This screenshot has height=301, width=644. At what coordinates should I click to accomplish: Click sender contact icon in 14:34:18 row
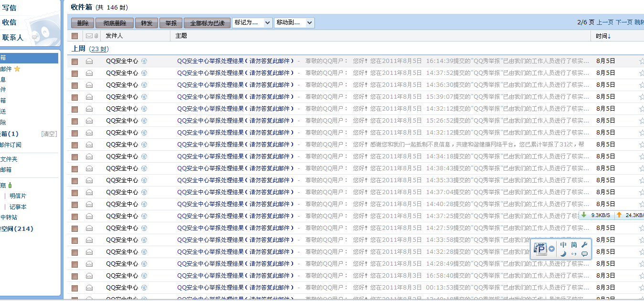click(x=144, y=156)
